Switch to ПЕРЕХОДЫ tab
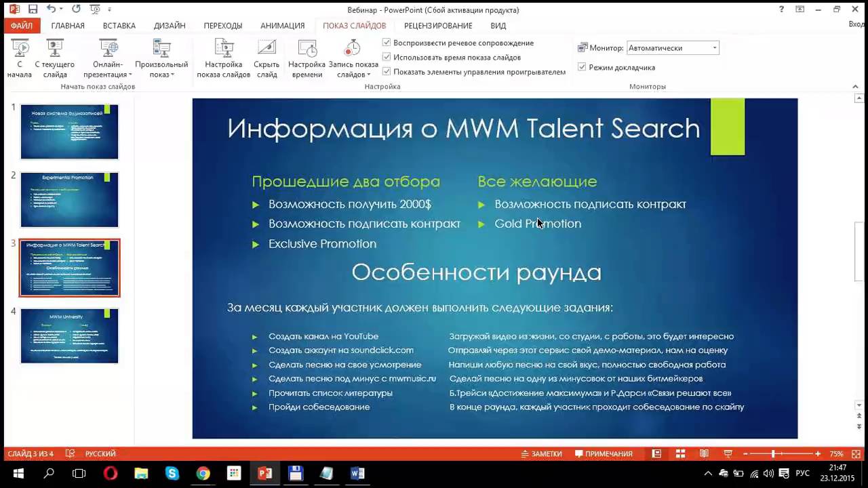 pyautogui.click(x=223, y=26)
